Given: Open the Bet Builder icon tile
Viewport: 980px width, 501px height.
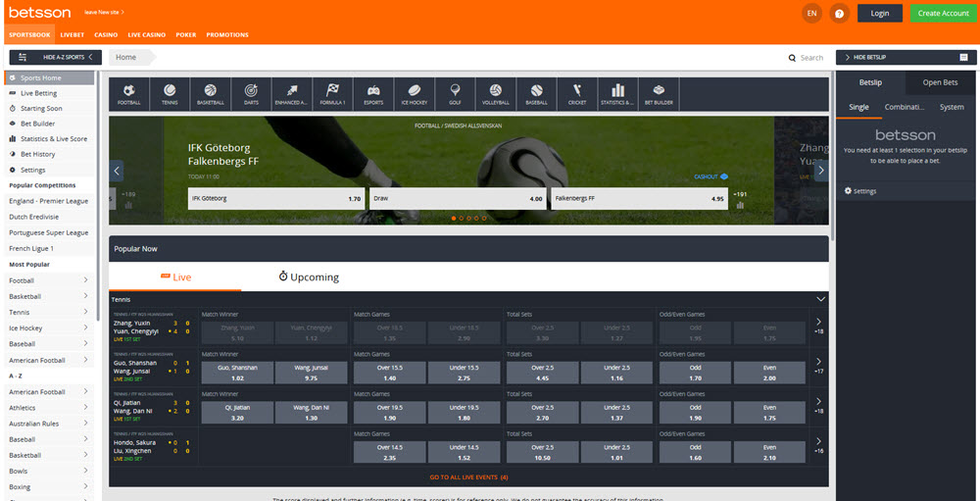Looking at the screenshot, I should [x=659, y=94].
